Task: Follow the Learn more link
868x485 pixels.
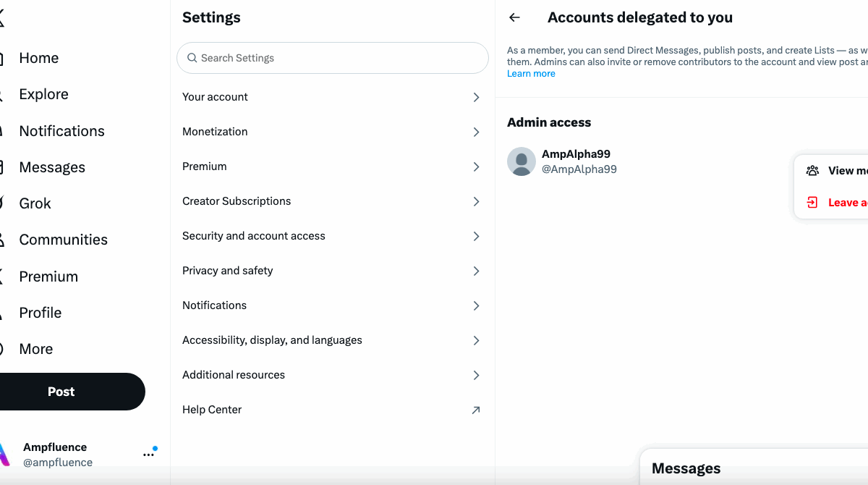Action: click(x=531, y=74)
